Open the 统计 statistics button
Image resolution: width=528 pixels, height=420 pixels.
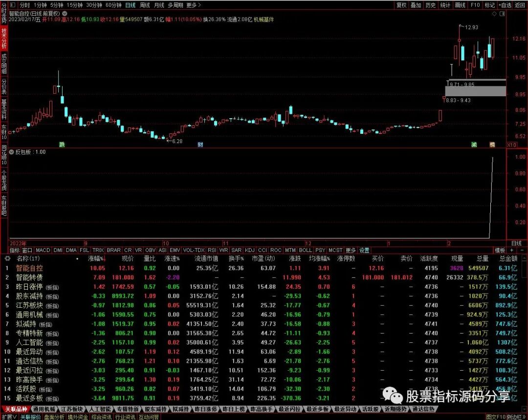[x=445, y=5]
